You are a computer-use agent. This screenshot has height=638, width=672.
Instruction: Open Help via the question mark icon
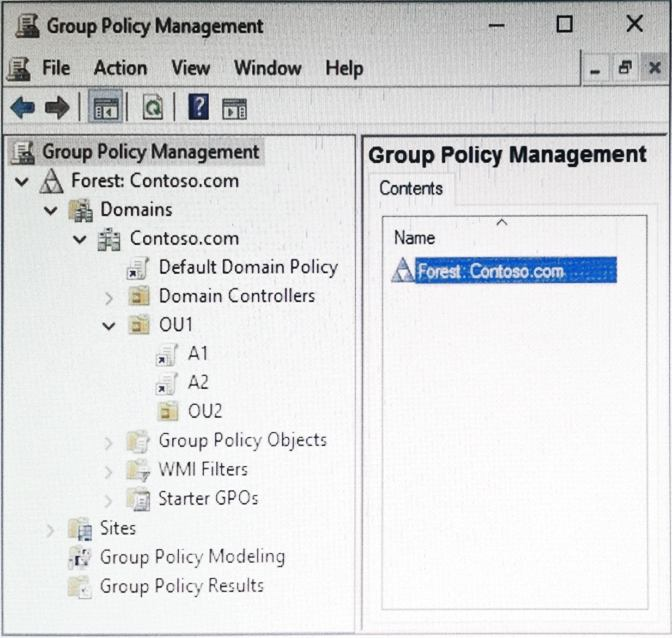[x=197, y=107]
